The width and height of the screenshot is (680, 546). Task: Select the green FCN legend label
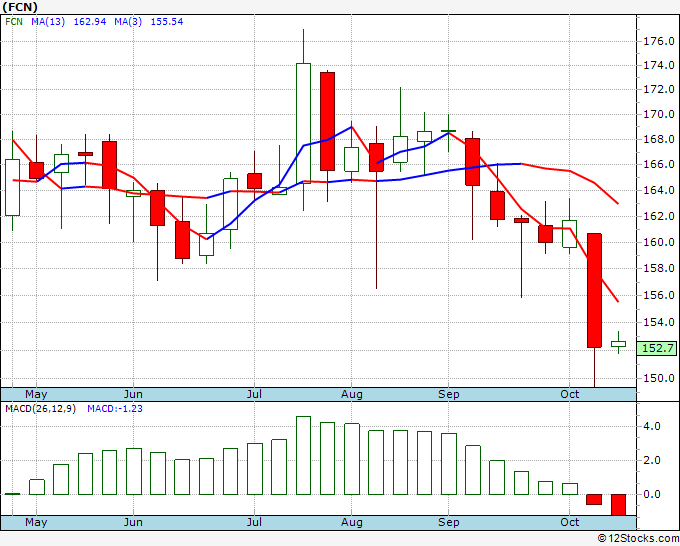click(14, 22)
